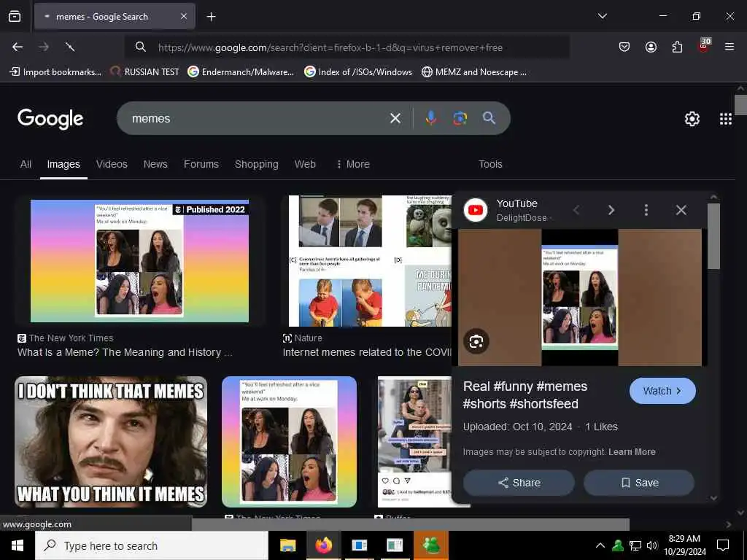Open the second rainbow-border meme thumbnail
747x560 pixels.
coord(289,442)
